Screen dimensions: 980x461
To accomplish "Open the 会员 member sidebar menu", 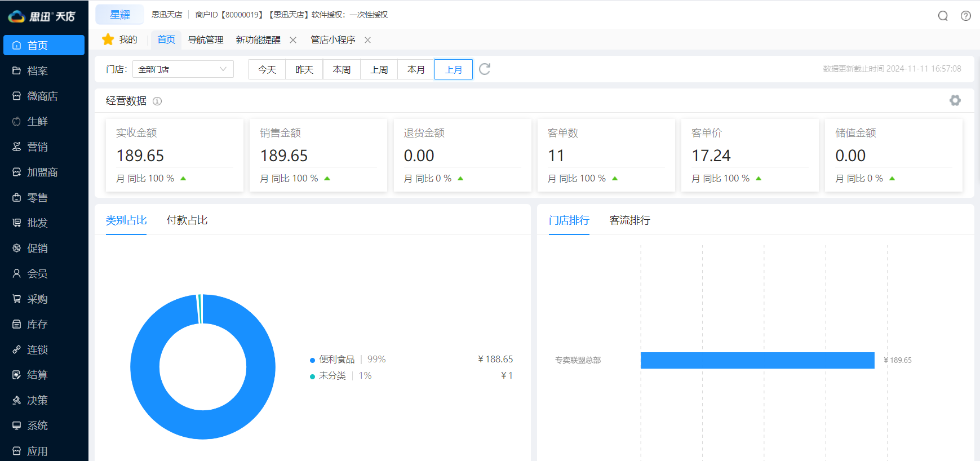I will 44,273.
